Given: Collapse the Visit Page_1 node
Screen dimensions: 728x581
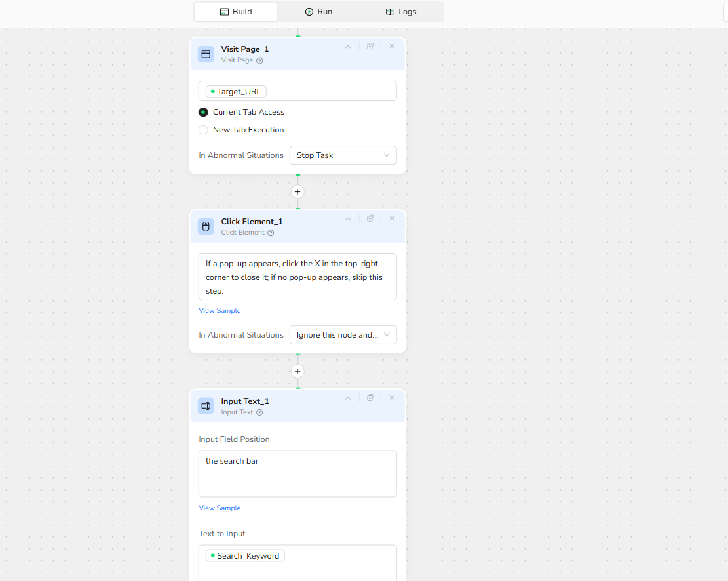Looking at the screenshot, I should pyautogui.click(x=348, y=47).
